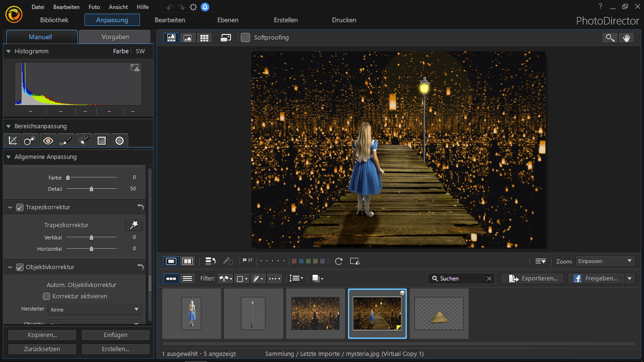Go to the Ebenen module tab
This screenshot has width=644, height=362.
pyautogui.click(x=228, y=20)
